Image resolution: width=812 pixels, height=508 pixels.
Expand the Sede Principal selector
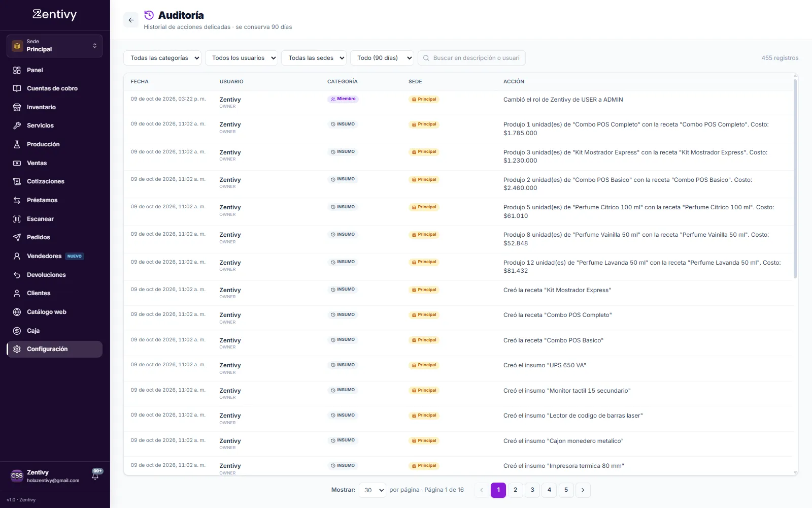(x=54, y=46)
